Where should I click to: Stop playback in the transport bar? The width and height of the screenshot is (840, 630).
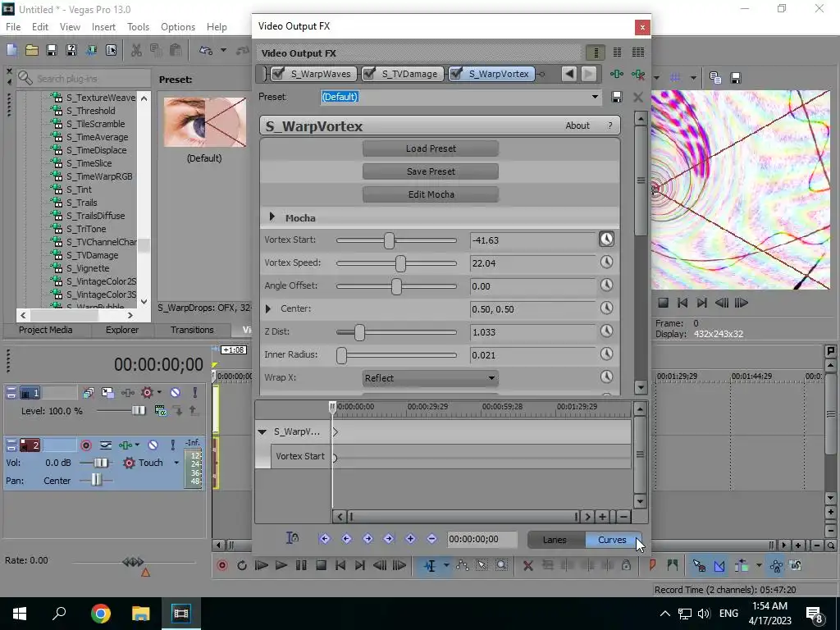[x=321, y=565]
